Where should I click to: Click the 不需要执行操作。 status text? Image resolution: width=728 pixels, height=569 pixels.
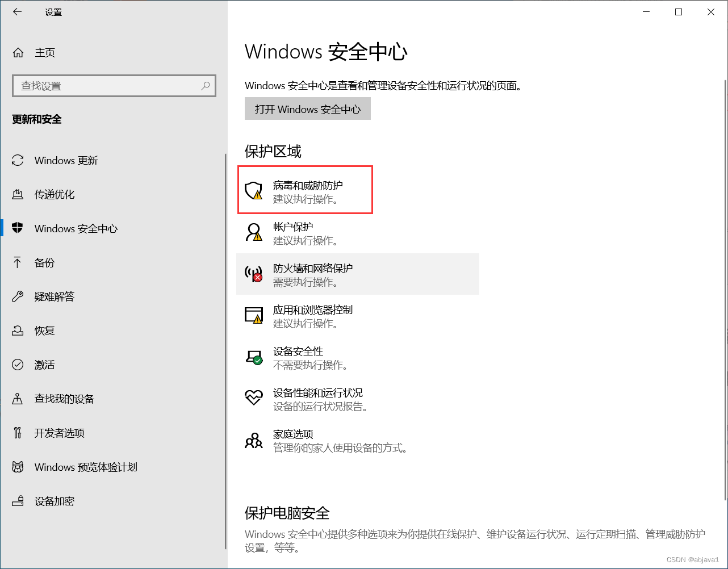click(x=311, y=365)
